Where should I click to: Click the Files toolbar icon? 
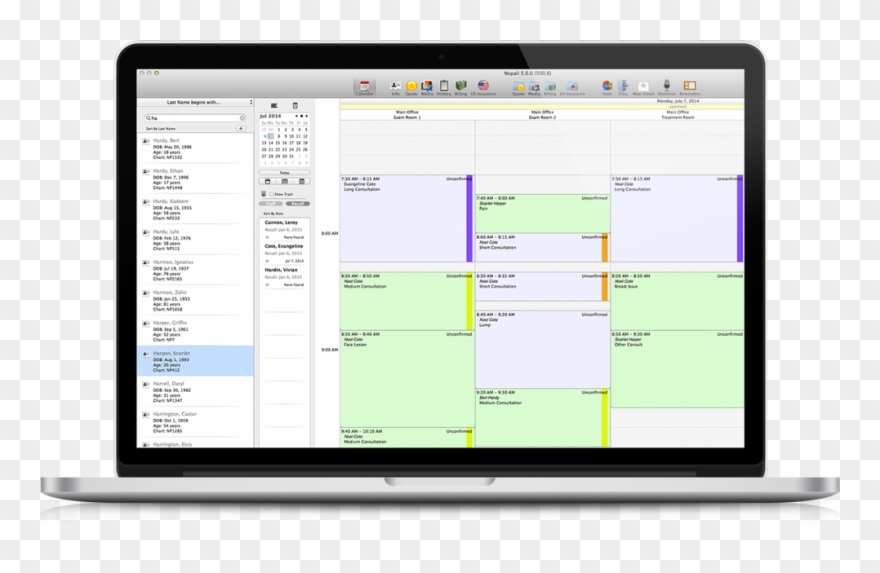623,87
